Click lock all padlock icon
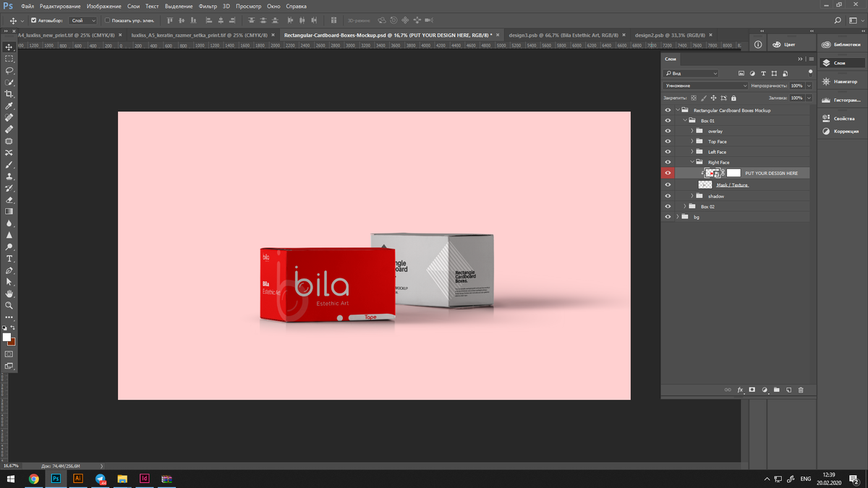The image size is (868, 488). pyautogui.click(x=733, y=98)
